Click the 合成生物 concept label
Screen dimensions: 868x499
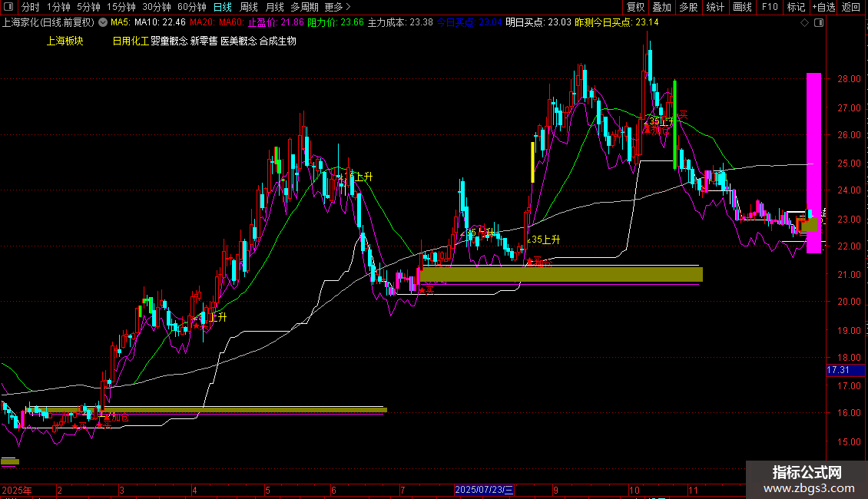pos(278,41)
